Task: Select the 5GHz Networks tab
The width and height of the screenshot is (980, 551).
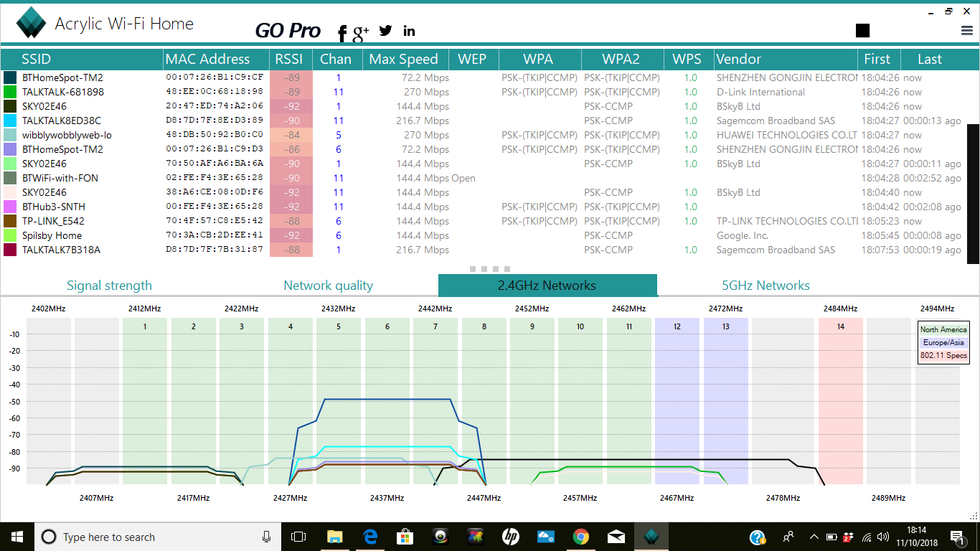Action: point(765,286)
